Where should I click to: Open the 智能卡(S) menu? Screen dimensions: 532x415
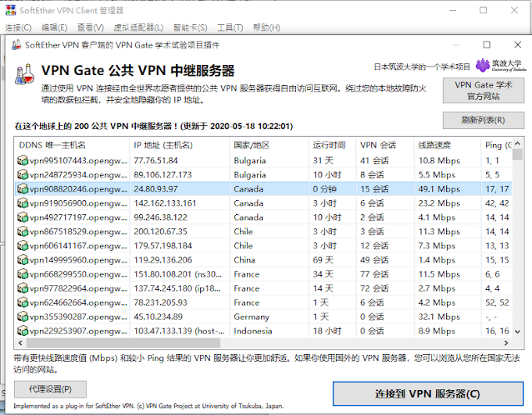click(x=190, y=27)
